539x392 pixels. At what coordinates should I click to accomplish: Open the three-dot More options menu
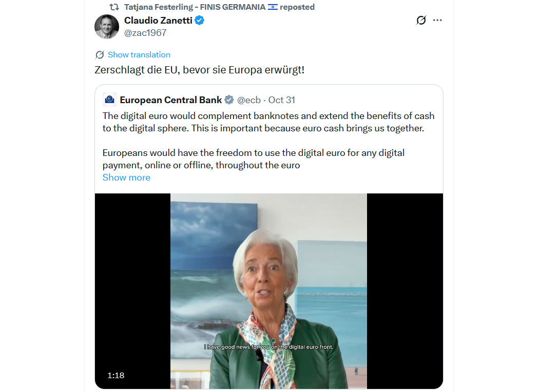[437, 21]
